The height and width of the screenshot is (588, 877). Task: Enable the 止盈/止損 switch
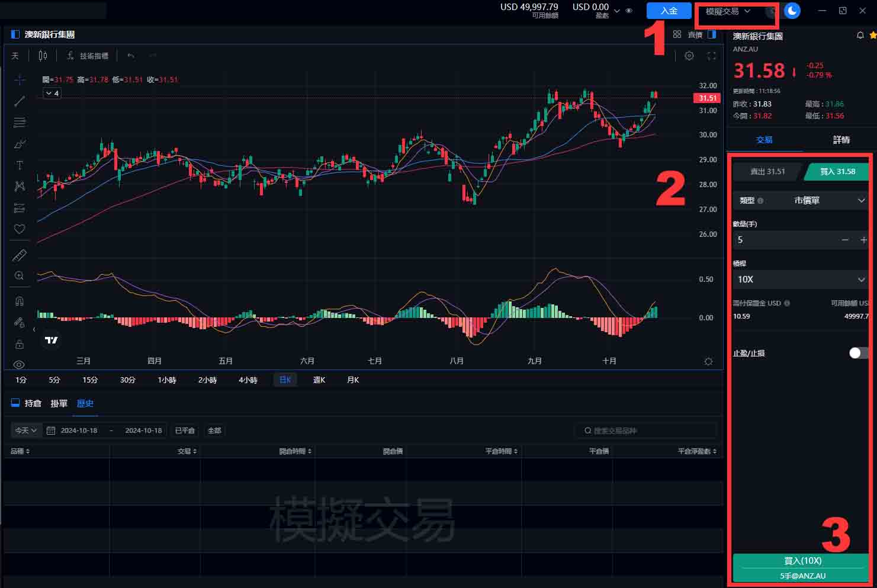click(859, 353)
